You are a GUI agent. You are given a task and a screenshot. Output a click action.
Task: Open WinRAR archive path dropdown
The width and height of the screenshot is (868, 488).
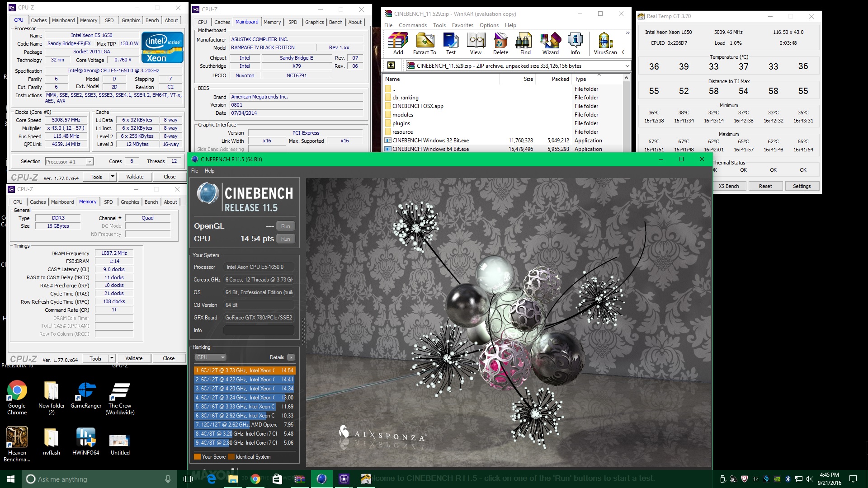point(627,66)
